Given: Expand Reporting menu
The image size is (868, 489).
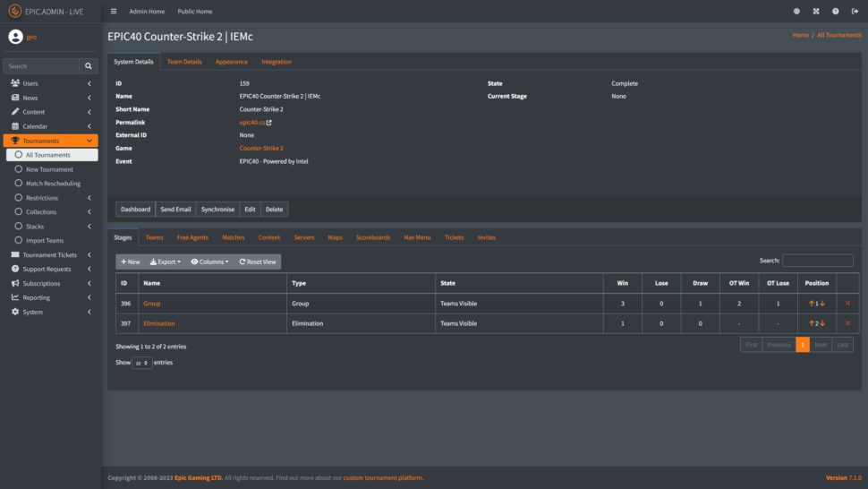Looking at the screenshot, I should (50, 298).
